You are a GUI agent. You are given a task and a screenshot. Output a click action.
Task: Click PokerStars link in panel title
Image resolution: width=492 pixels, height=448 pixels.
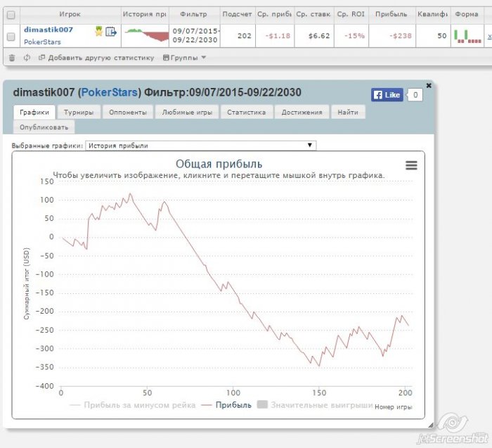click(109, 92)
